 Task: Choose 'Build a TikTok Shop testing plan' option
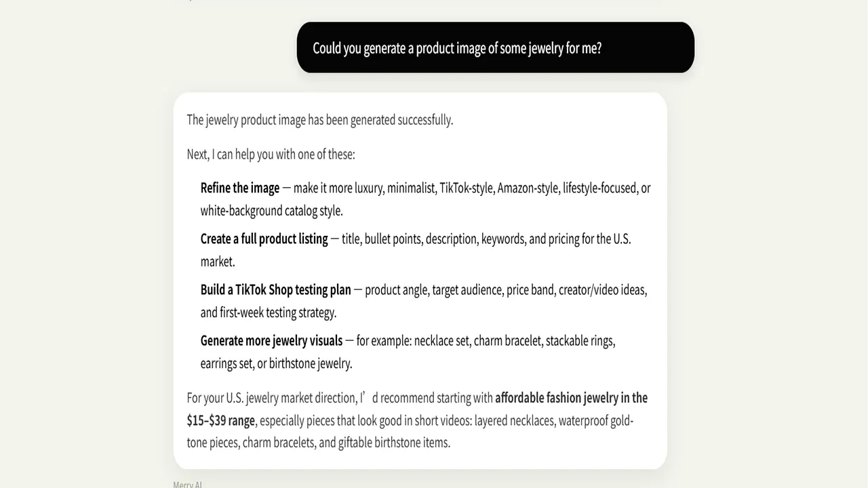click(276, 289)
